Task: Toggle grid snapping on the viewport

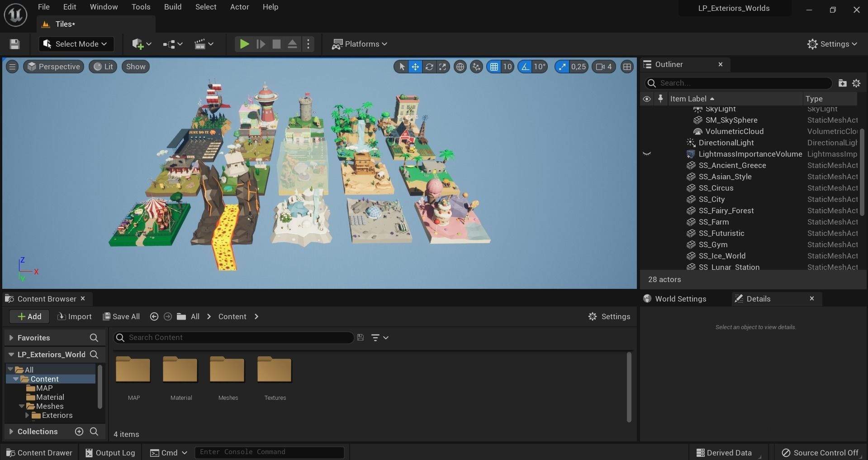Action: pyautogui.click(x=494, y=67)
